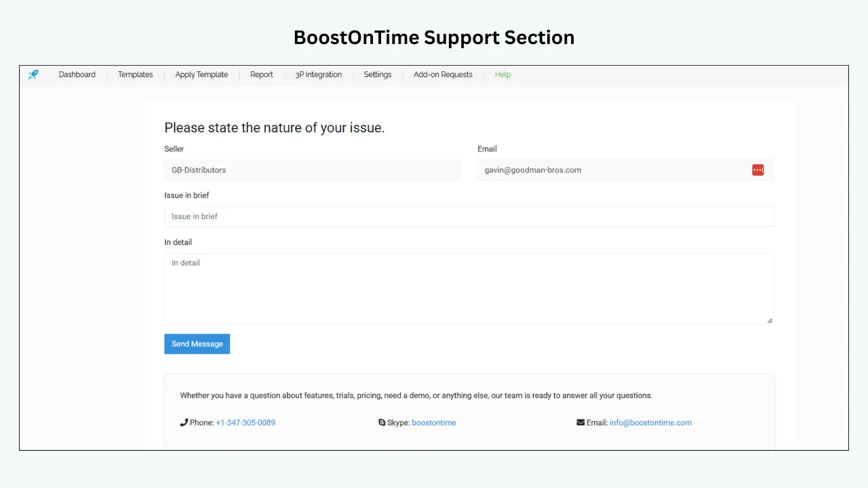Click the Issue in brief input field
The height and width of the screenshot is (488, 868).
click(469, 217)
